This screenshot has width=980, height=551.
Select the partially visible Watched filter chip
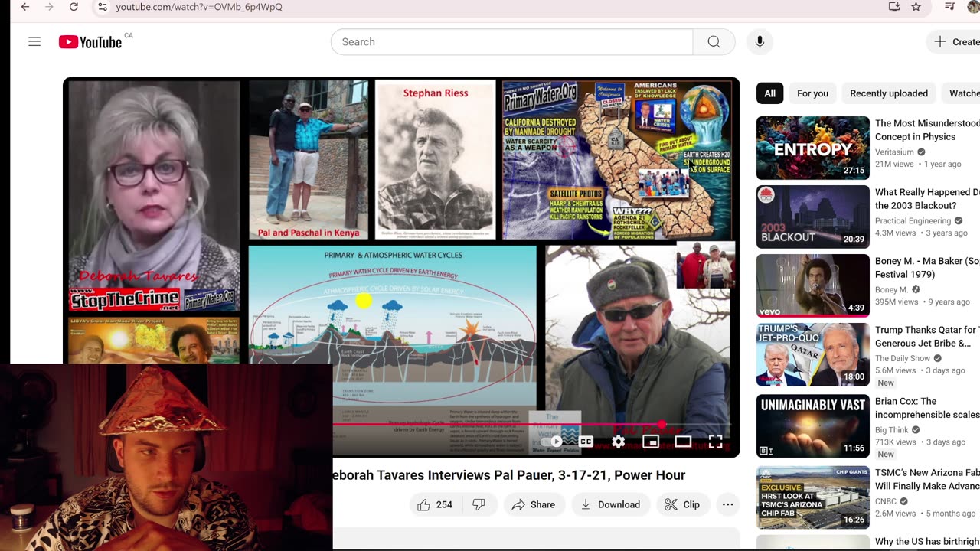(961, 93)
